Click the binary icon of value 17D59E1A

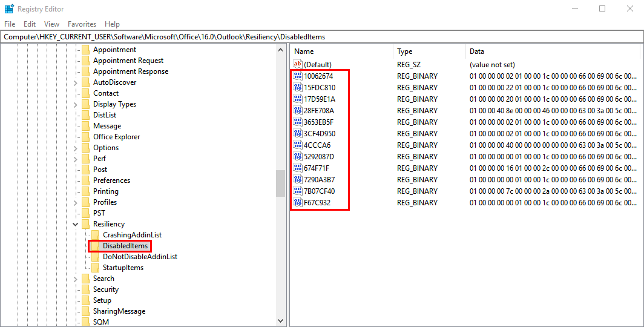pyautogui.click(x=298, y=99)
